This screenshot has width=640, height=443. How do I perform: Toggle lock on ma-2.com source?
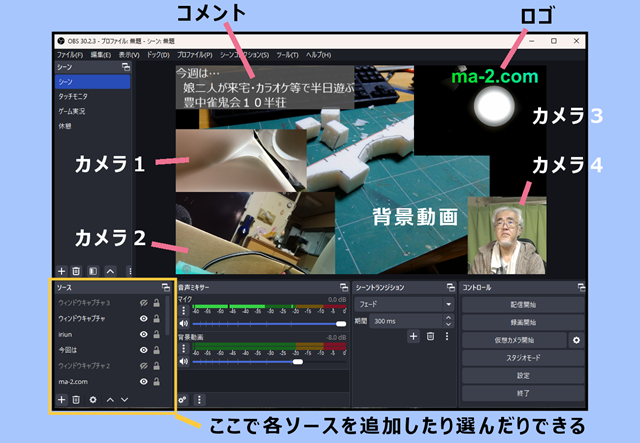point(156,382)
